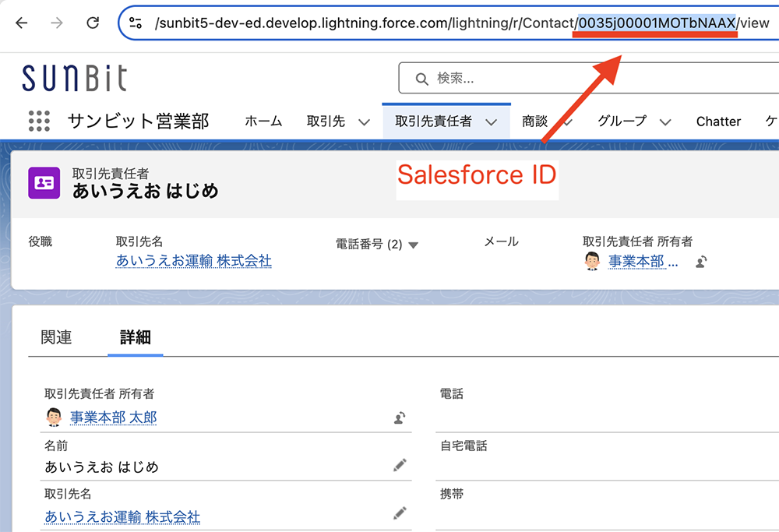Open あいうえお運輸 株式会社 link in details
Viewport: 779px width, 532px height.
coord(122,517)
